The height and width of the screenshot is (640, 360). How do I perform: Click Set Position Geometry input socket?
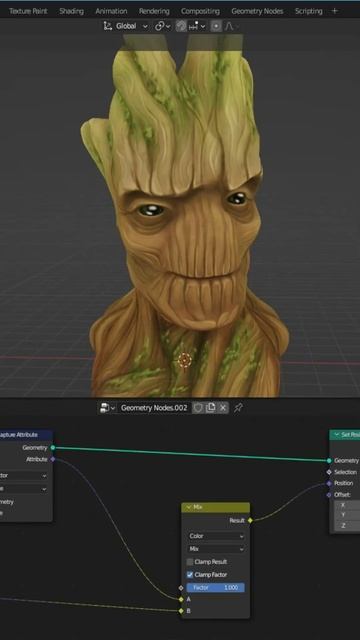(x=329, y=460)
